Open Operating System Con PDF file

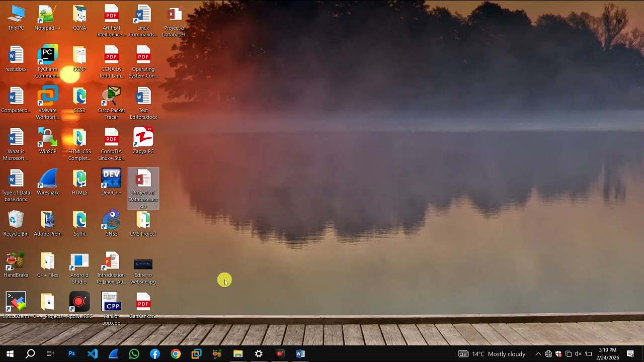coord(143,62)
